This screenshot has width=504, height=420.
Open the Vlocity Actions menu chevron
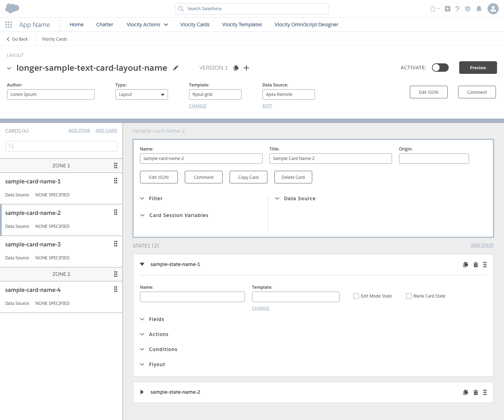[x=166, y=24]
